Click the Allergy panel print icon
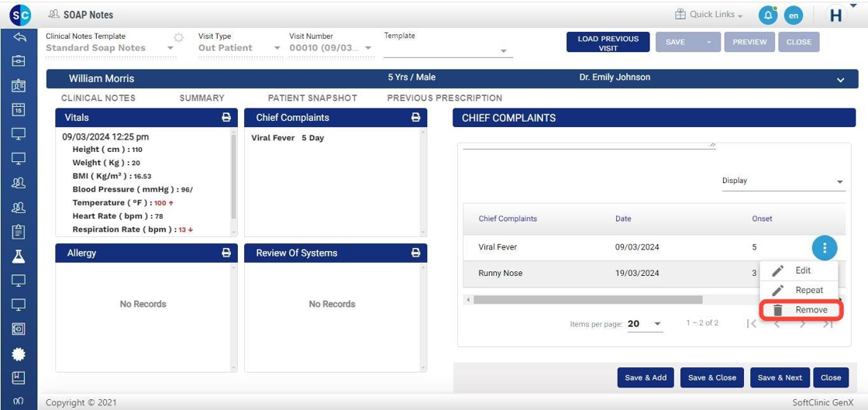This screenshot has width=868, height=410. click(x=226, y=253)
